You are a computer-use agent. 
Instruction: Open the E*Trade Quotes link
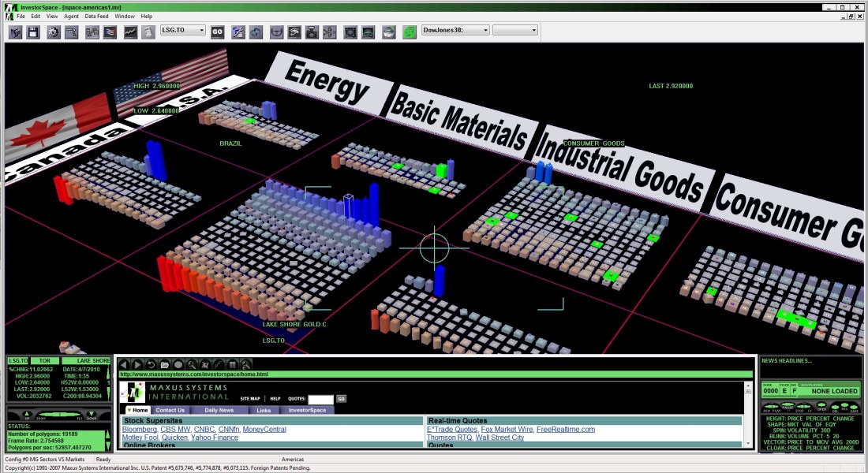[x=452, y=430]
